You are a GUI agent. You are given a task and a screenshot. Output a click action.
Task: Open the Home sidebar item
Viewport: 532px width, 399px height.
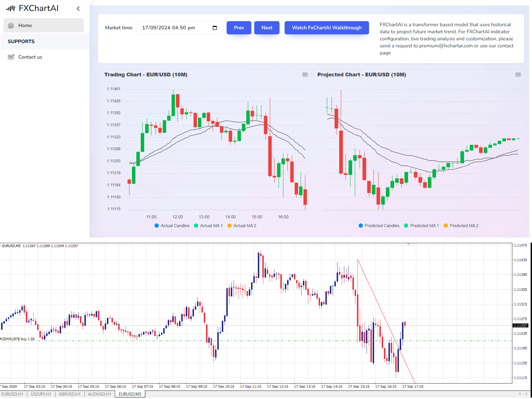click(44, 25)
